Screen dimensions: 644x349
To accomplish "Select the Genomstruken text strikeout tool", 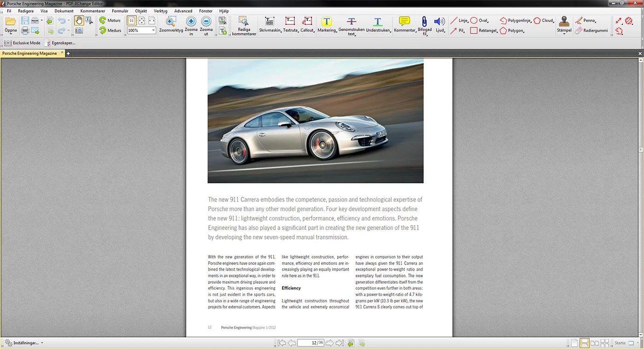I will (x=351, y=26).
